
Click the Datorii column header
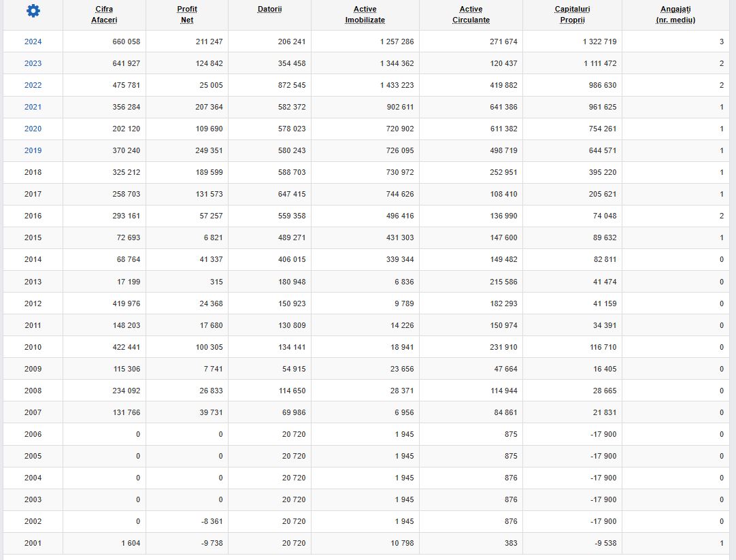point(269,9)
